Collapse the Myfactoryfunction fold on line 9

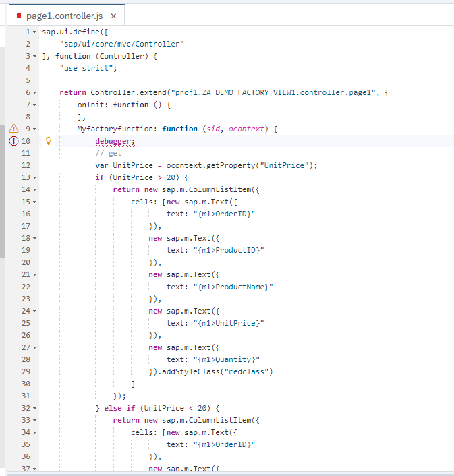pos(34,129)
